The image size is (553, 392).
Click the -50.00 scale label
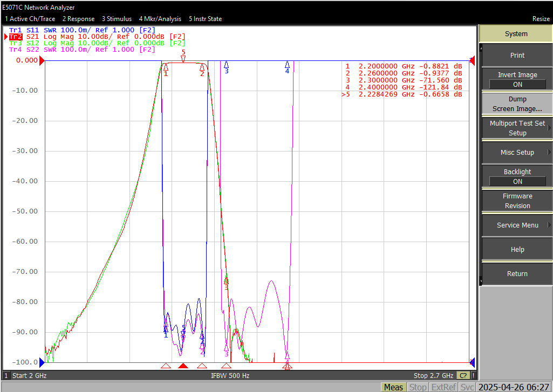click(25, 211)
